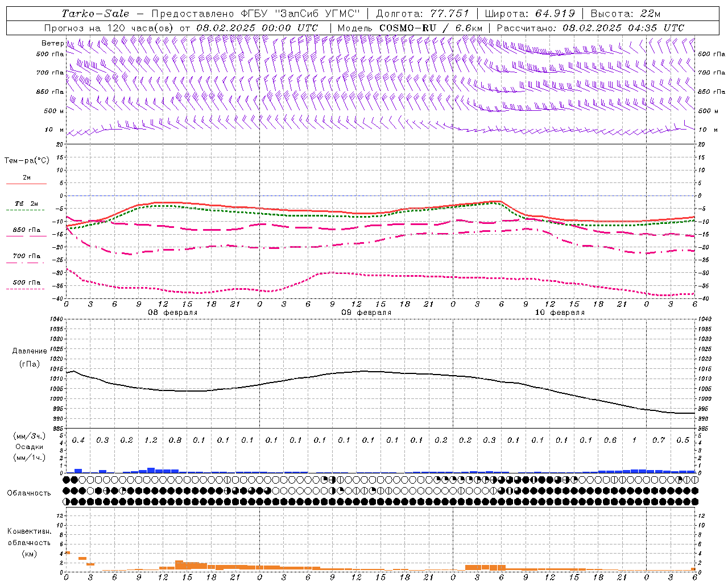Select the 3-hour precipitation value 0.4

click(x=78, y=440)
